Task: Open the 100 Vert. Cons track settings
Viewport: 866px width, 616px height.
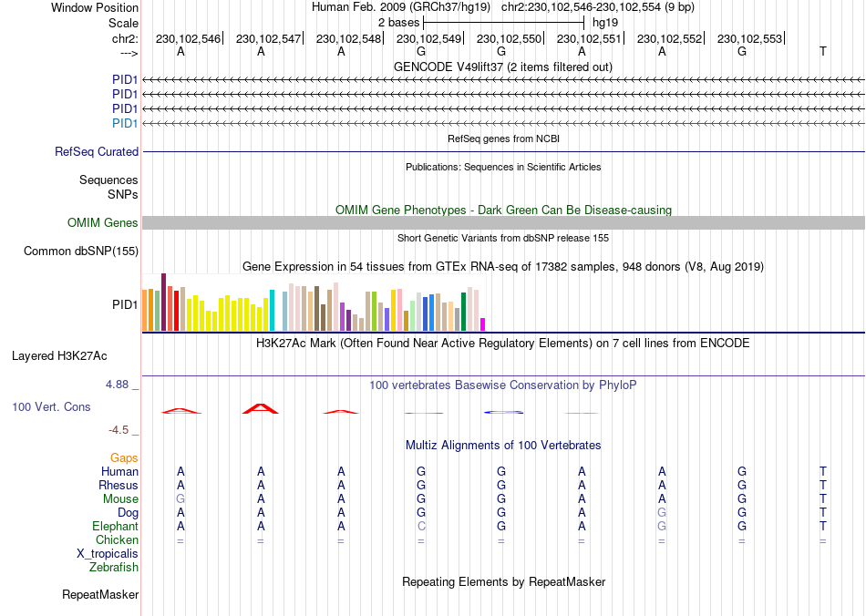Action: (51, 406)
